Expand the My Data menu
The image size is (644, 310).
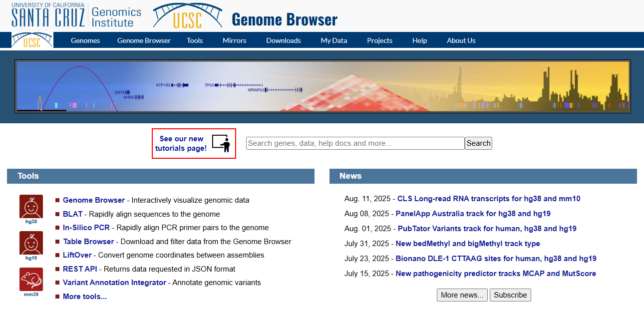[334, 40]
